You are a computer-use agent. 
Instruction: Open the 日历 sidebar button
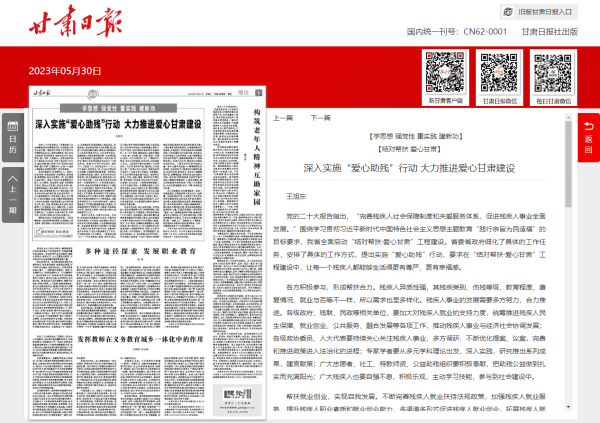pos(13,137)
